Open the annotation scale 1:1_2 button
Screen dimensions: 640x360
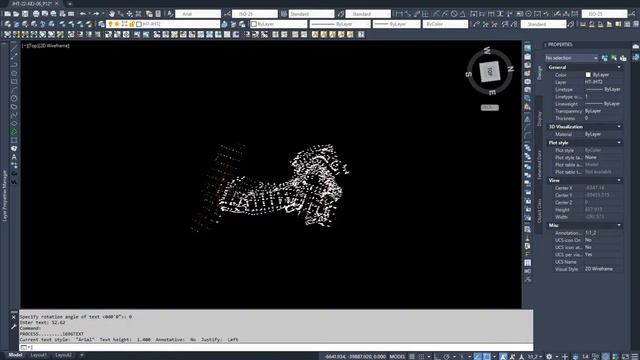pyautogui.click(x=533, y=356)
